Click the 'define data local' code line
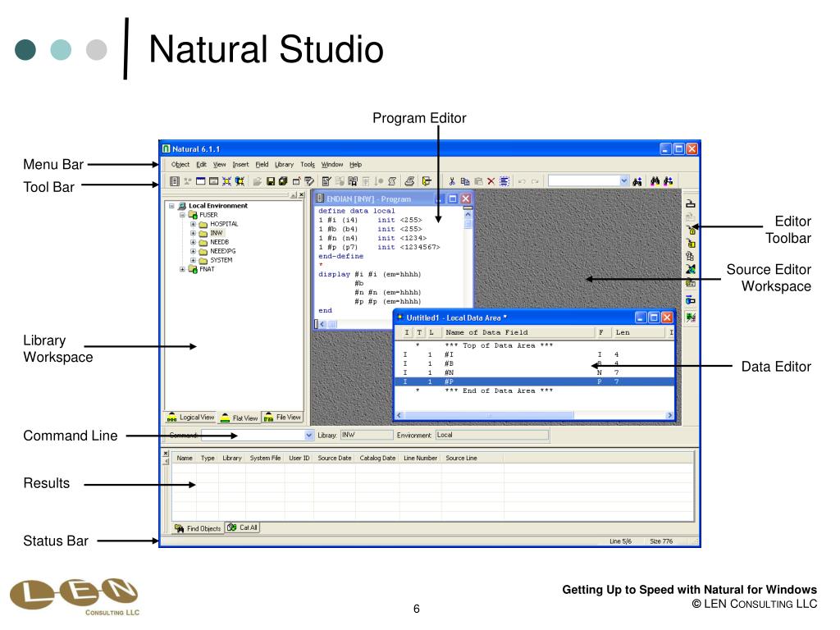Image resolution: width=840 pixels, height=630 pixels. point(357,211)
